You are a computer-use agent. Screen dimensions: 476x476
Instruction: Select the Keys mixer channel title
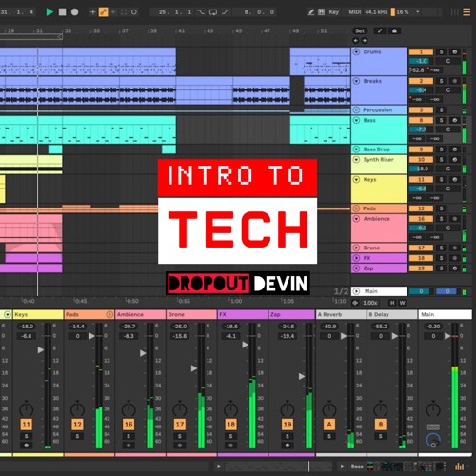pyautogui.click(x=38, y=314)
